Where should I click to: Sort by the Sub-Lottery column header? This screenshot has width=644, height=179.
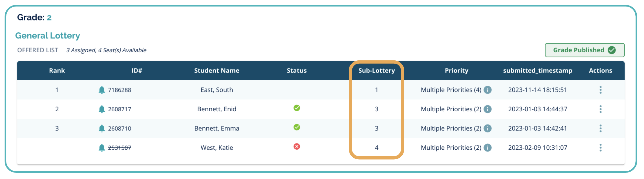376,71
